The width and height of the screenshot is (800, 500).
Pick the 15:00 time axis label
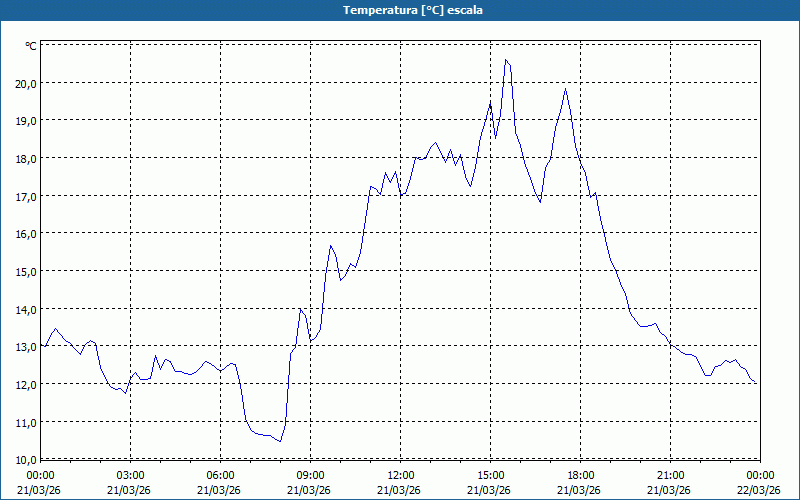(490, 475)
